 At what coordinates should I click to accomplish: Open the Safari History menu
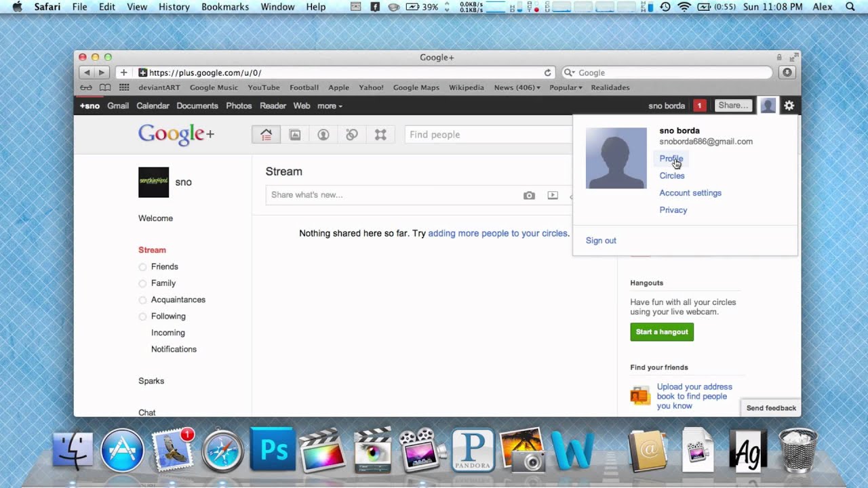coord(174,7)
